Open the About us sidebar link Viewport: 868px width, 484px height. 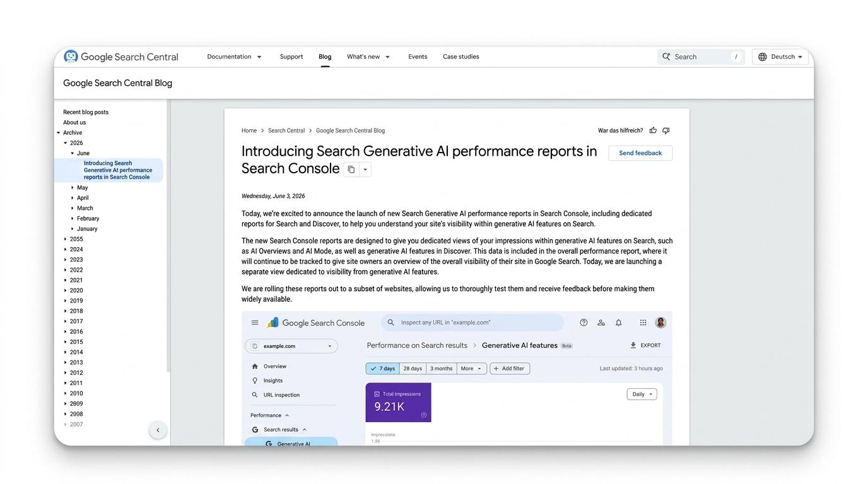pos(74,123)
